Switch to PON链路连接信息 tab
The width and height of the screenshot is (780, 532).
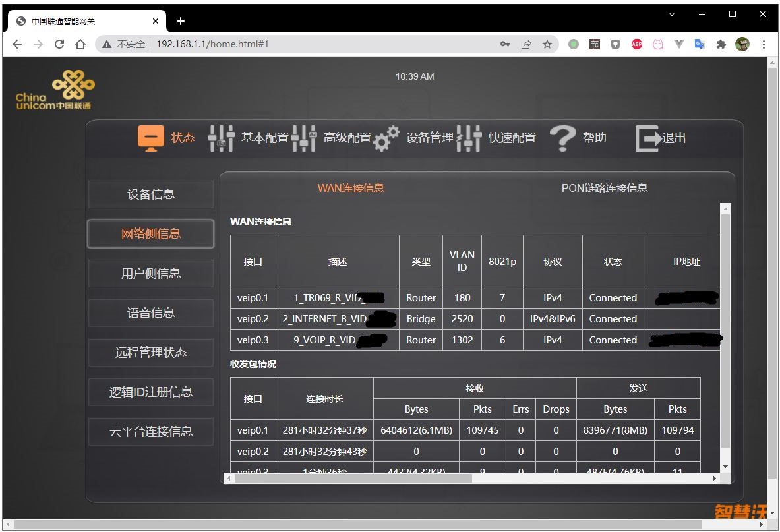click(x=604, y=188)
